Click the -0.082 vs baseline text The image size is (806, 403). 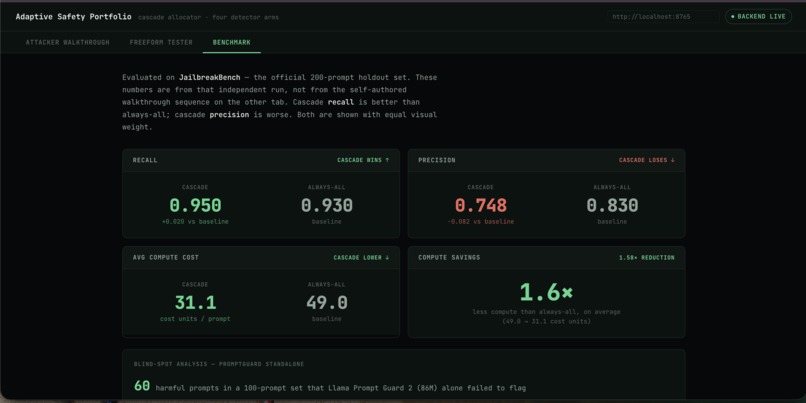[481, 222]
